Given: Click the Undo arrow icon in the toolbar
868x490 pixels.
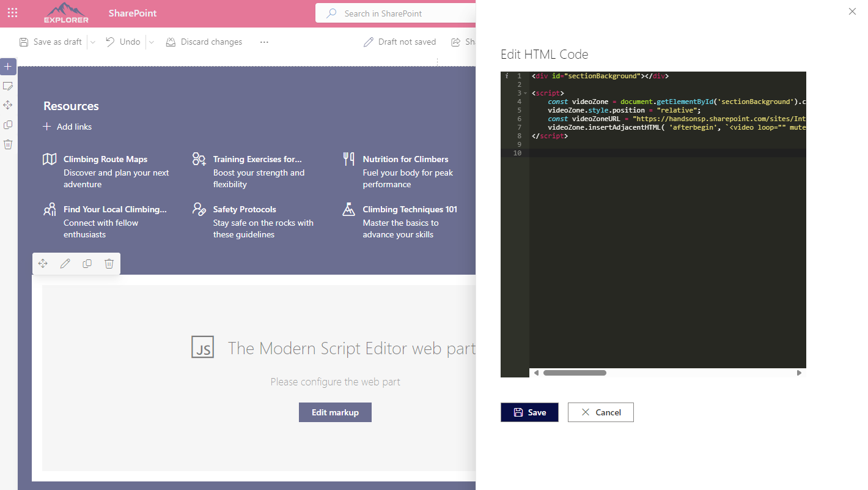Looking at the screenshot, I should pyautogui.click(x=109, y=42).
